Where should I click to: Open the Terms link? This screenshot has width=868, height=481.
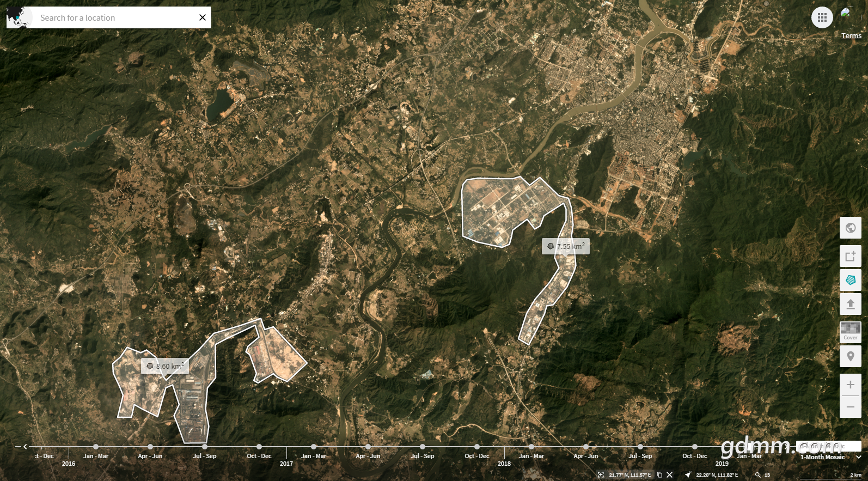[851, 36]
